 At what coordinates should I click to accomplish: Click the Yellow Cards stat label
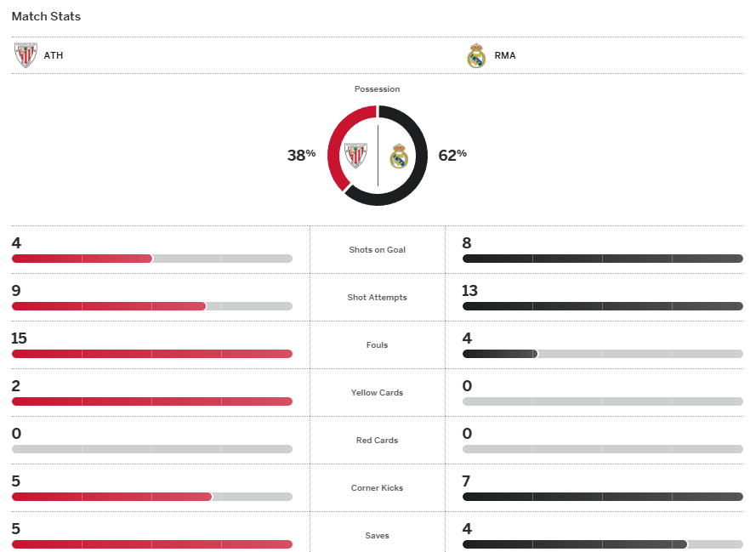pos(377,393)
